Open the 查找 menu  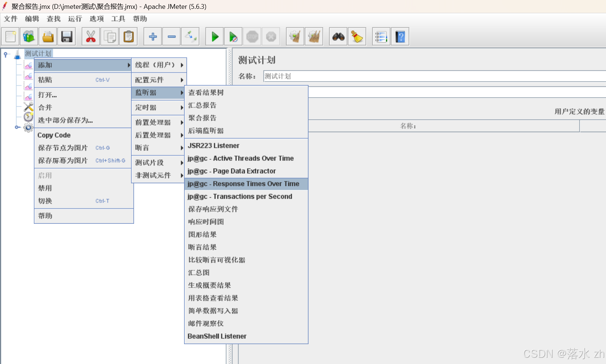point(54,19)
